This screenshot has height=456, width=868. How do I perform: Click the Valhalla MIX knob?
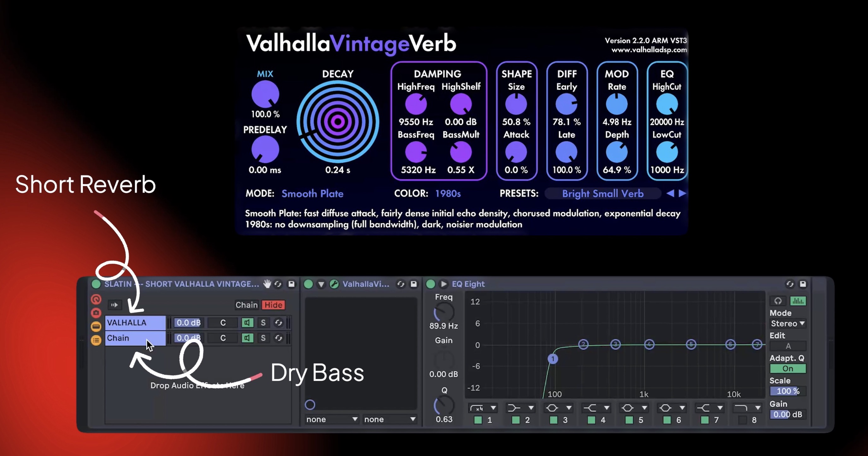pyautogui.click(x=265, y=94)
